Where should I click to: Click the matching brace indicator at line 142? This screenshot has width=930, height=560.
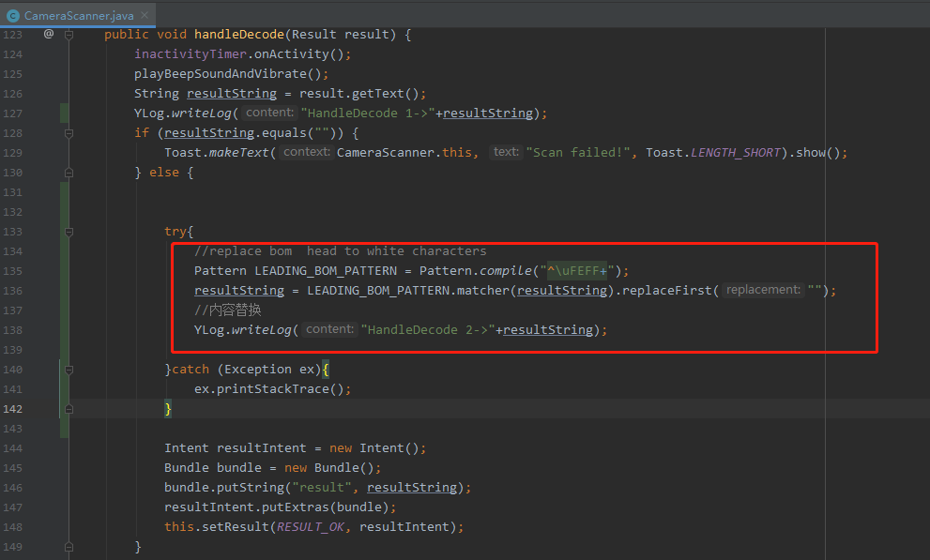(x=68, y=408)
